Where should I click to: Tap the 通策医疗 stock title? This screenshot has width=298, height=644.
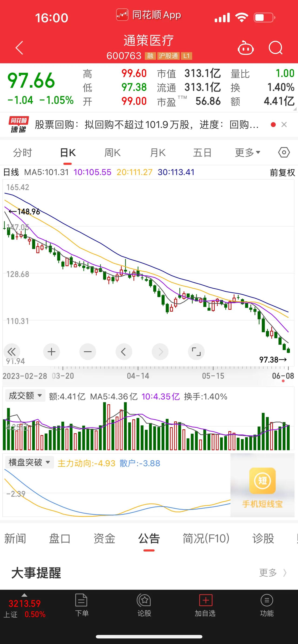[x=149, y=40]
